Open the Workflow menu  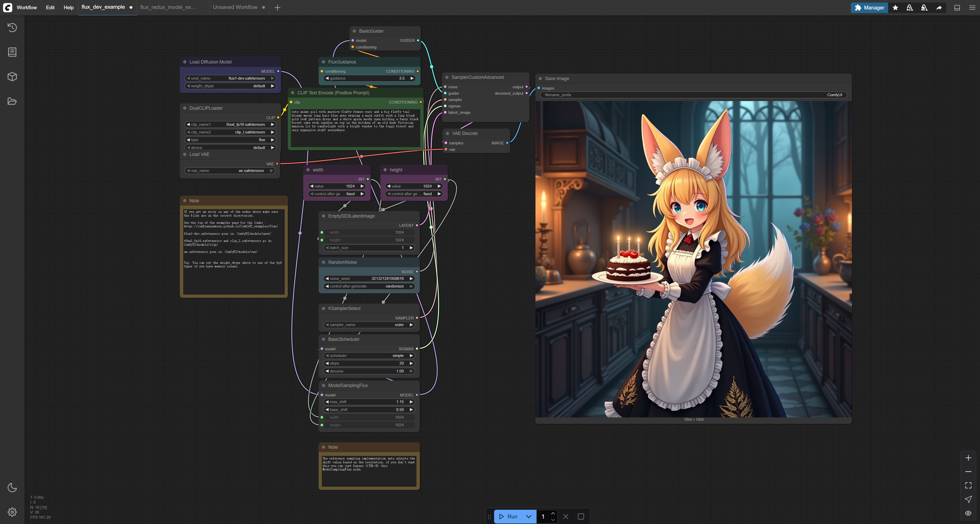coord(27,8)
